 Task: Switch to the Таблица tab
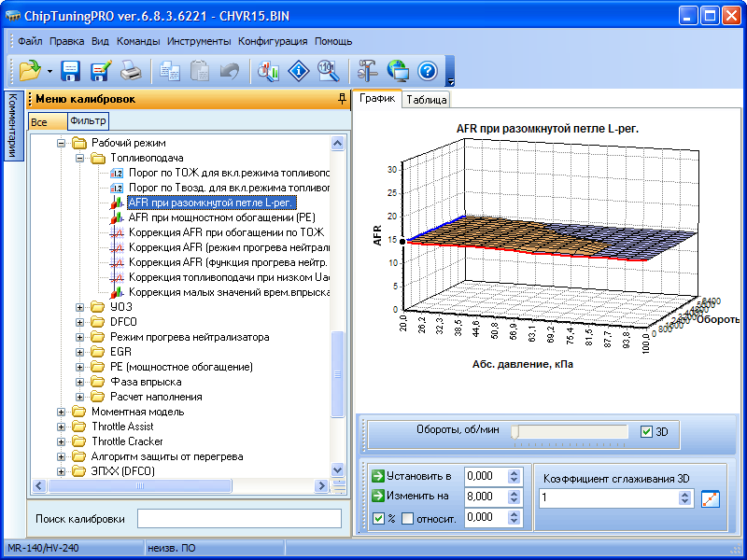(427, 100)
